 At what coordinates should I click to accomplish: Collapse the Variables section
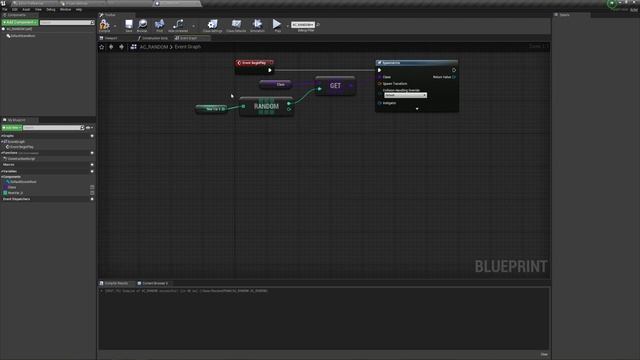[x=2, y=171]
